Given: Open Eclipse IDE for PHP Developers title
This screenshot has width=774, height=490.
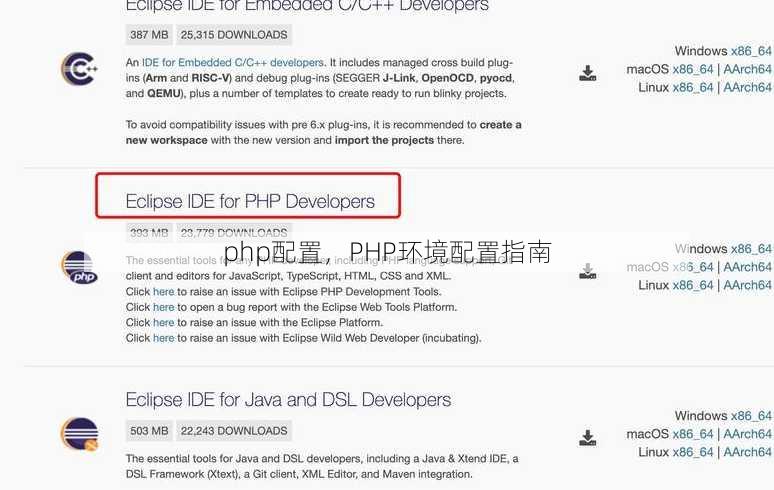Looking at the screenshot, I should 250,201.
